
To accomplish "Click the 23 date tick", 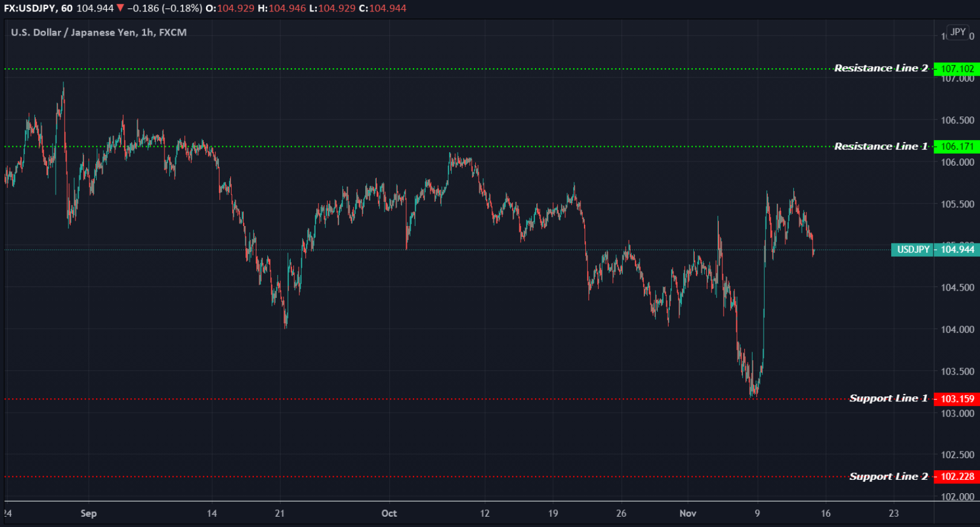I will point(894,513).
